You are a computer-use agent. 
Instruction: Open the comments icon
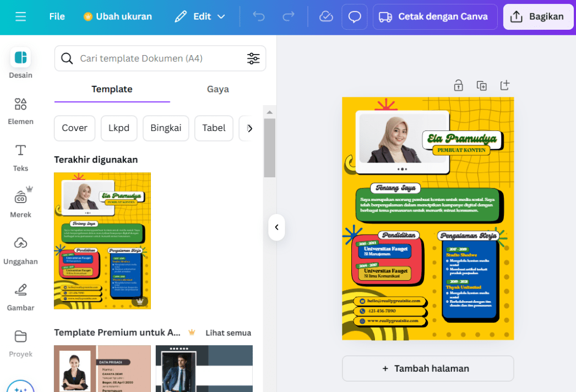[x=354, y=17]
